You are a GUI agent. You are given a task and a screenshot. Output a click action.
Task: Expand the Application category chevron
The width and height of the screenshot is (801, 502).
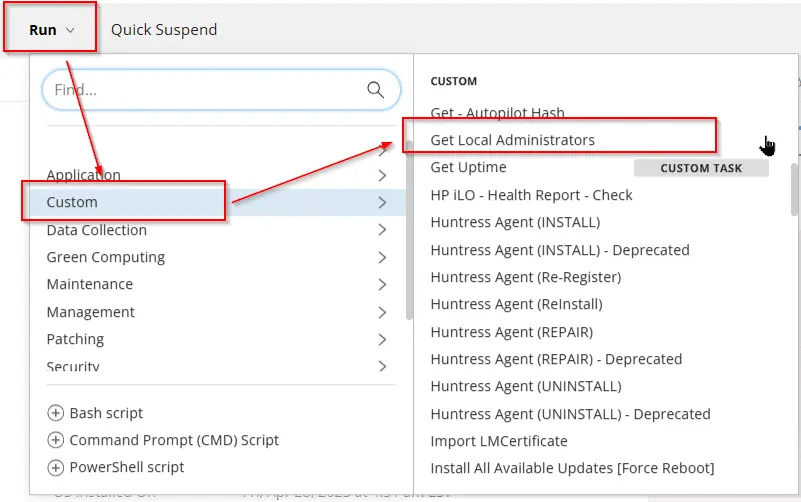click(x=383, y=175)
